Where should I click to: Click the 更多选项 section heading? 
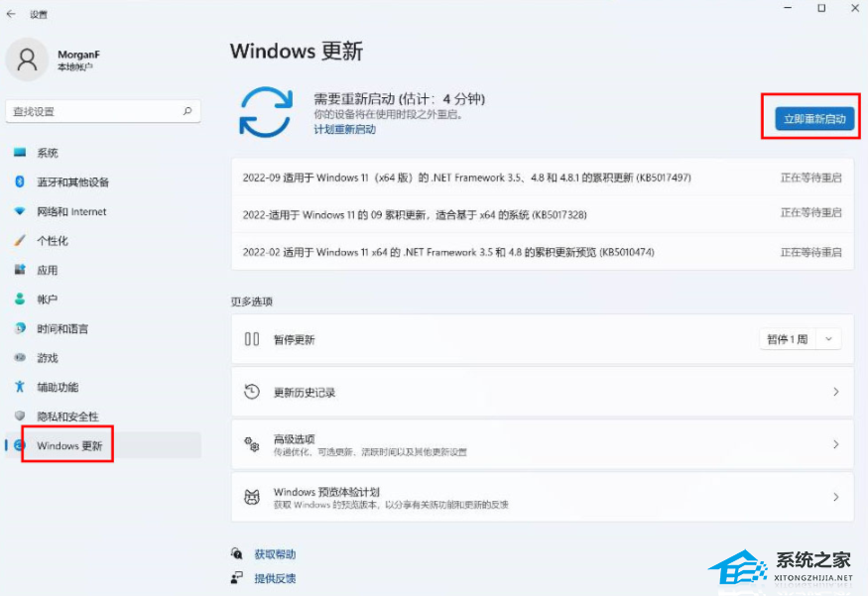click(x=252, y=301)
